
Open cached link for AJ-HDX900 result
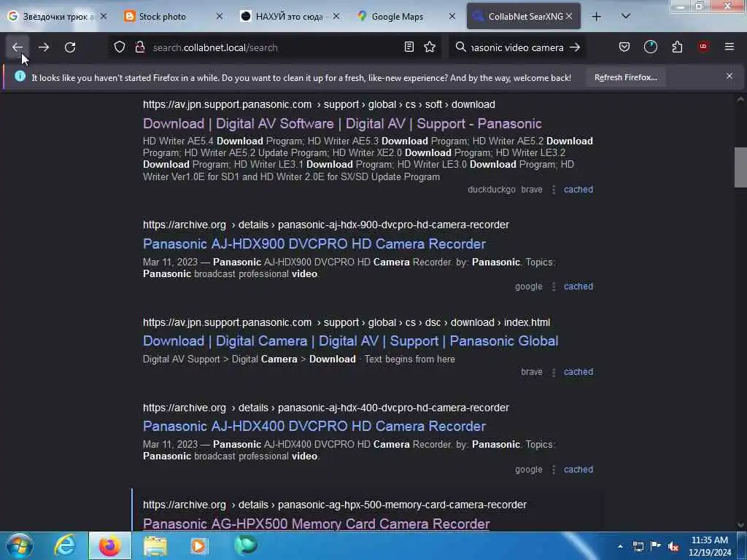point(578,286)
